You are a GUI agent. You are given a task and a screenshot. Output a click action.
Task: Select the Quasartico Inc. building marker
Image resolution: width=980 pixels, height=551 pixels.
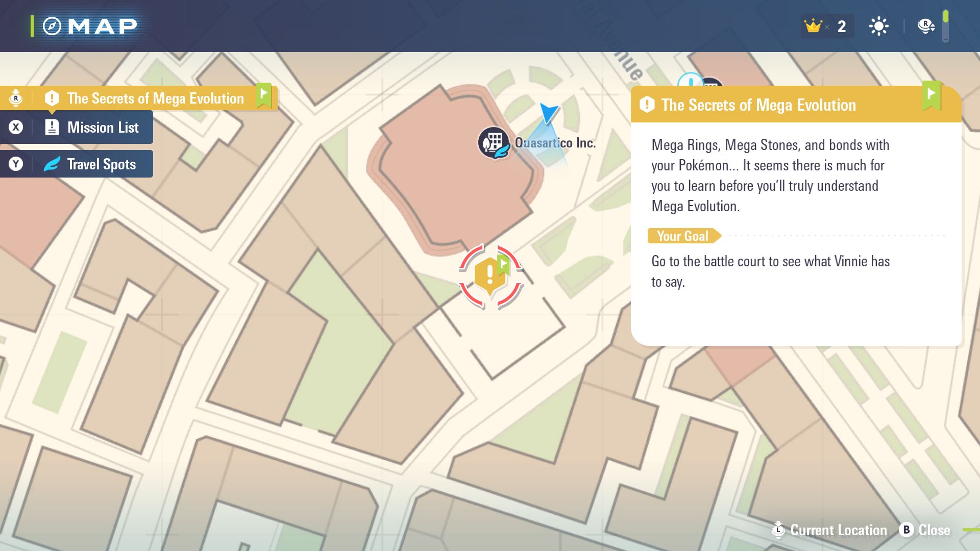494,142
